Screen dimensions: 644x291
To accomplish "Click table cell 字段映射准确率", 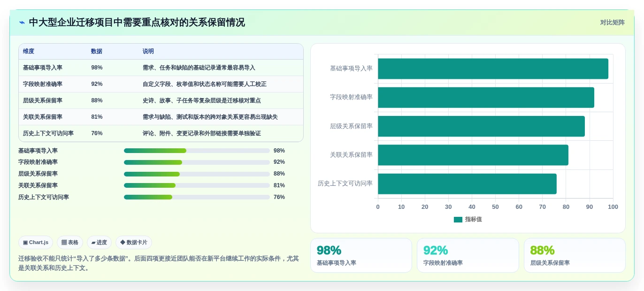I will click(43, 84).
